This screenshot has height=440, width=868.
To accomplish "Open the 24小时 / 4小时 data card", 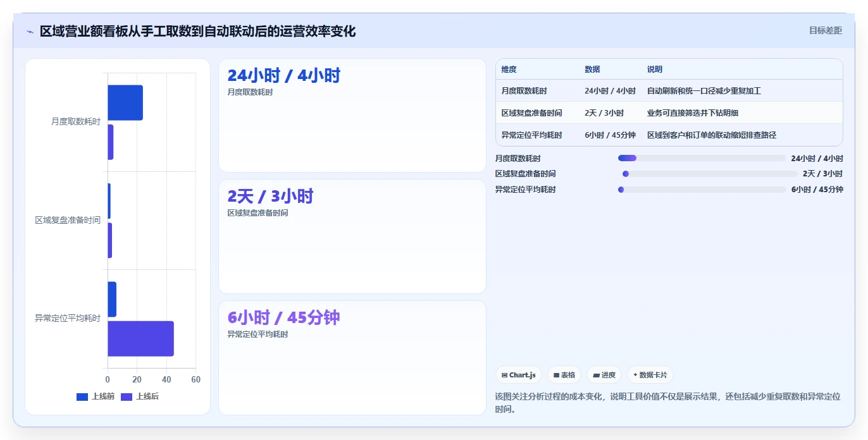I will click(352, 115).
